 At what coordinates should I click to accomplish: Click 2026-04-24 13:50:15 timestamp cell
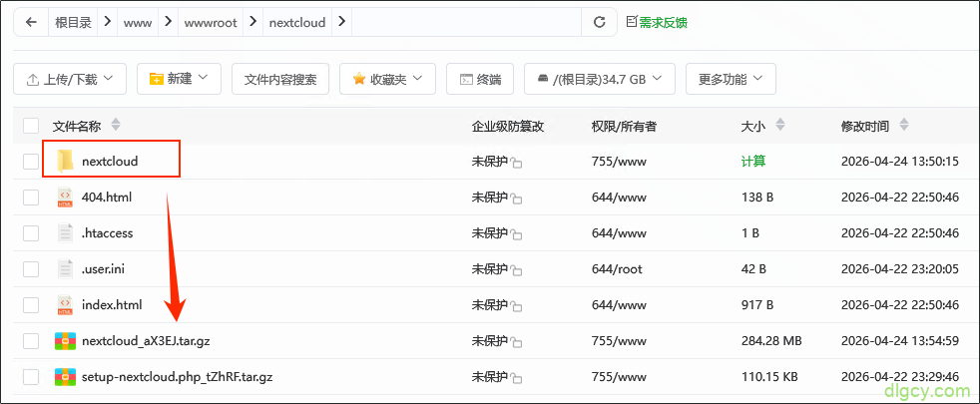pyautogui.click(x=900, y=161)
